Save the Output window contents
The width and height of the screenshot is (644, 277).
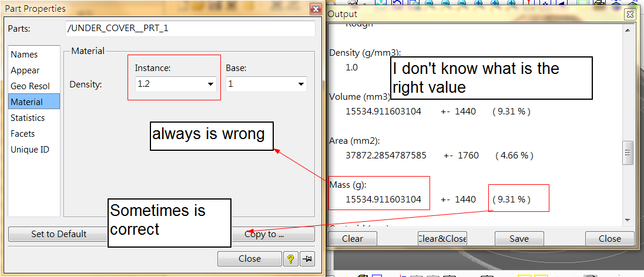pyautogui.click(x=519, y=238)
